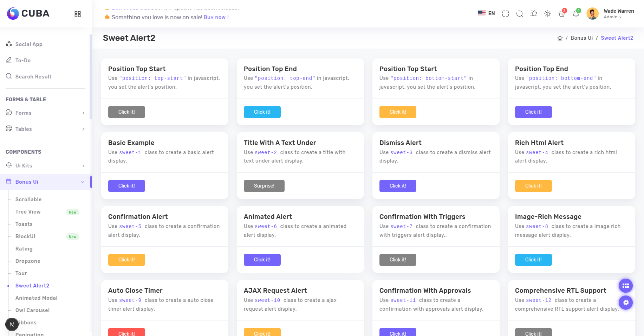Viewport: 644px width, 336px height.
Task: Click the Cuba logo in header
Action: pyautogui.click(x=28, y=13)
